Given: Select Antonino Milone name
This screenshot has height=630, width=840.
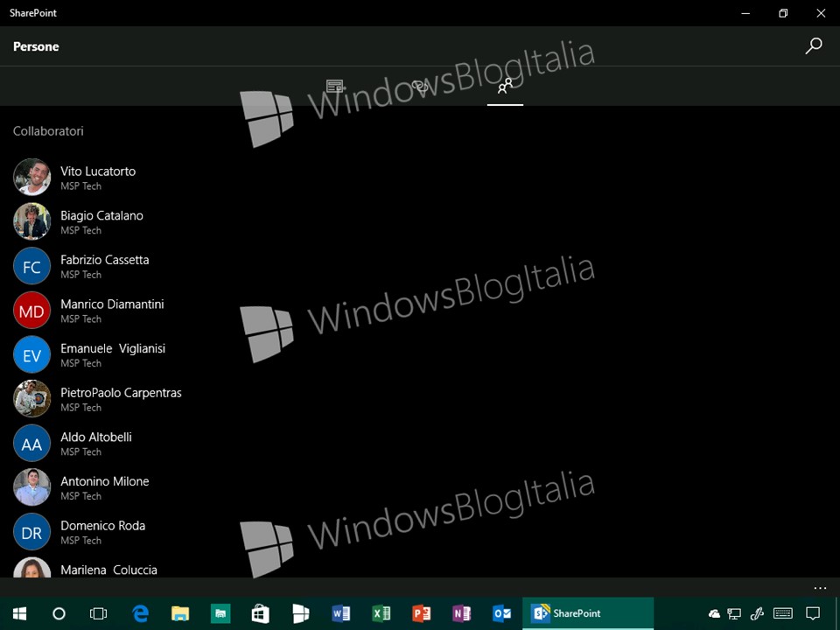Looking at the screenshot, I should click(x=105, y=481).
